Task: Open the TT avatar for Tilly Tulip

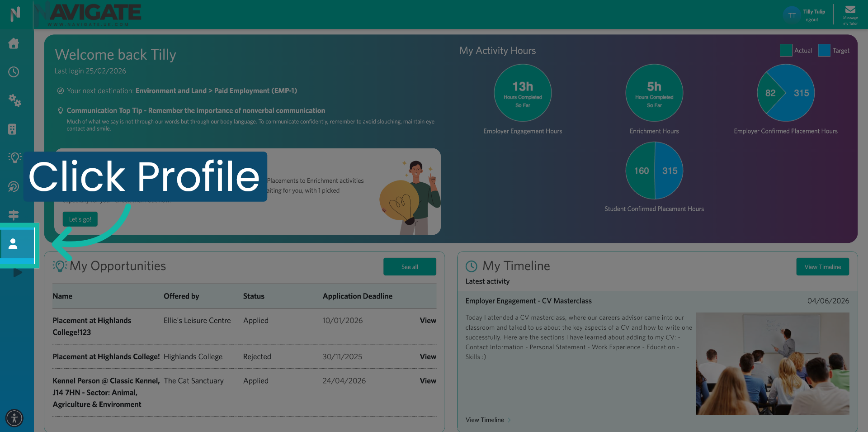Action: coord(792,14)
